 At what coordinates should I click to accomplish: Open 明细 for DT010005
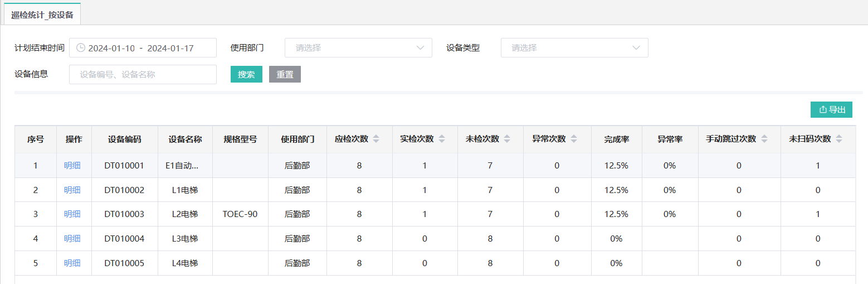coord(72,263)
